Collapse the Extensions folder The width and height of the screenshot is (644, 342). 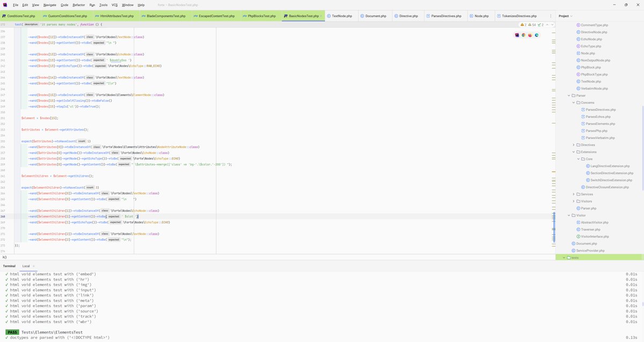[573, 152]
